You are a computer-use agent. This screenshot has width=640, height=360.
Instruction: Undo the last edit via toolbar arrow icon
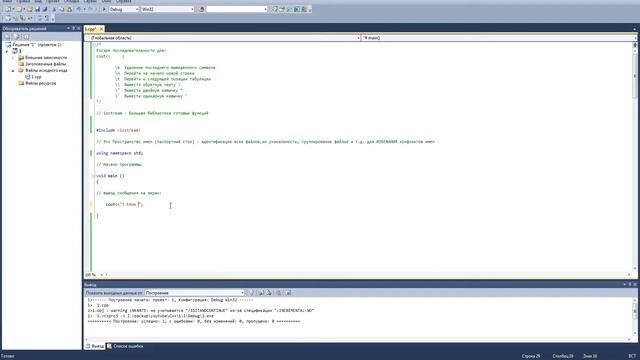(x=78, y=9)
